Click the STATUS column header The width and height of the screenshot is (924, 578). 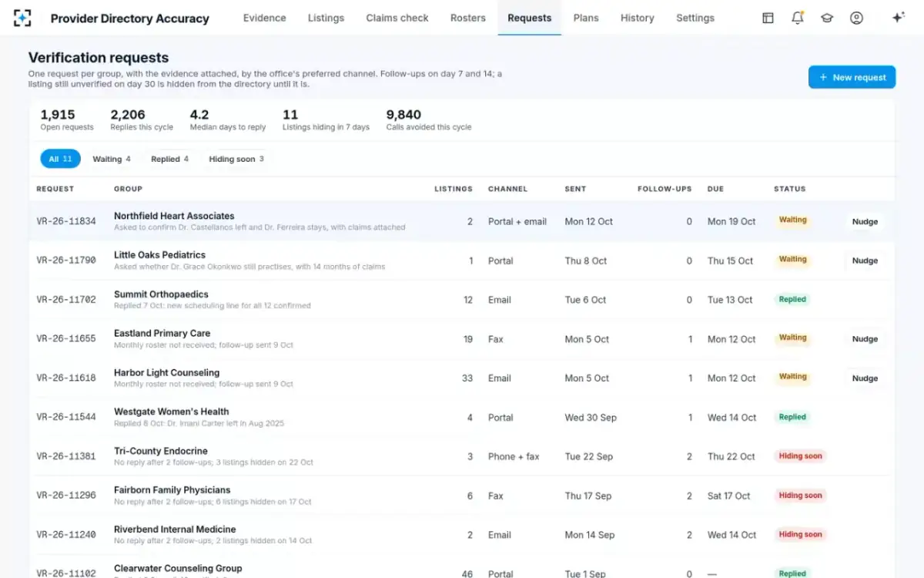click(789, 189)
